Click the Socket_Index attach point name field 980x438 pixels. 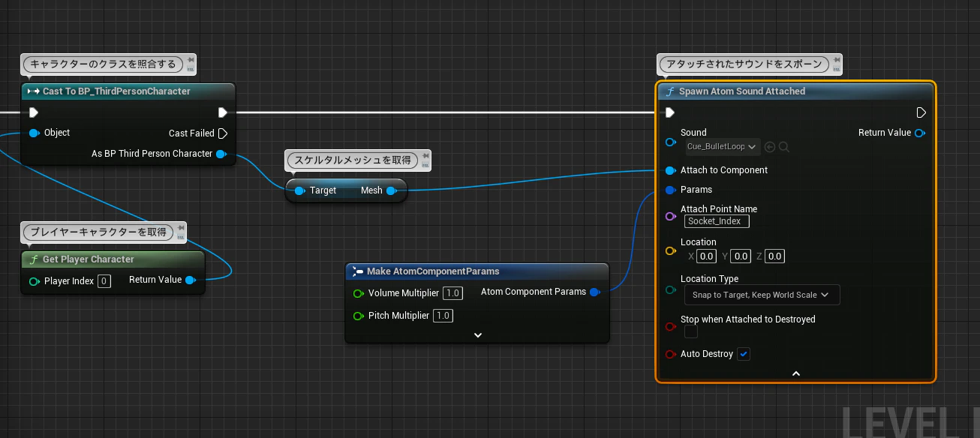pyautogui.click(x=717, y=221)
